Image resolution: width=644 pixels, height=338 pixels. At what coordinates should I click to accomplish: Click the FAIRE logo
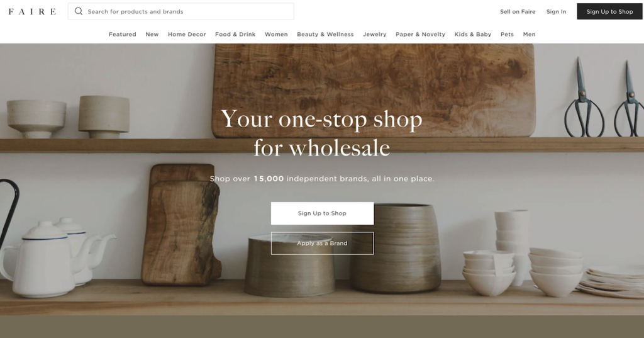32,11
